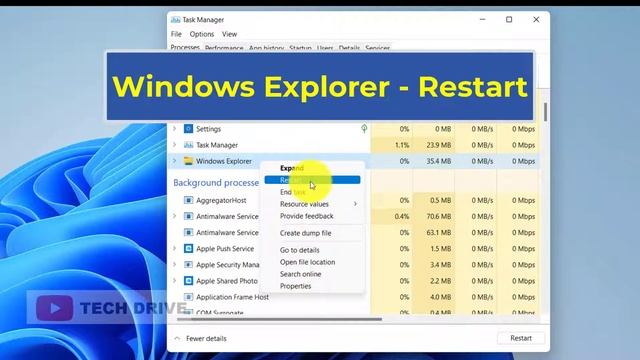Open the Resource values submenu arrow
Image resolution: width=640 pixels, height=360 pixels.
pyautogui.click(x=355, y=204)
